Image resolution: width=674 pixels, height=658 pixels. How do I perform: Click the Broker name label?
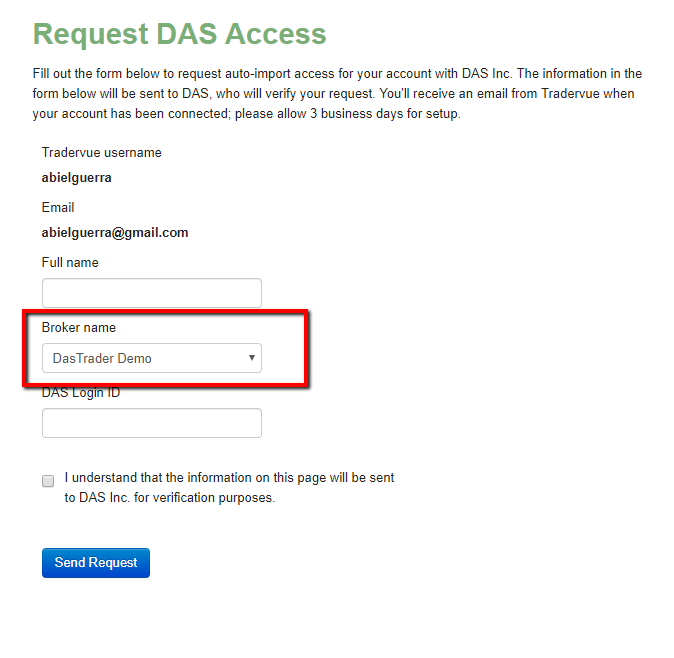(79, 328)
